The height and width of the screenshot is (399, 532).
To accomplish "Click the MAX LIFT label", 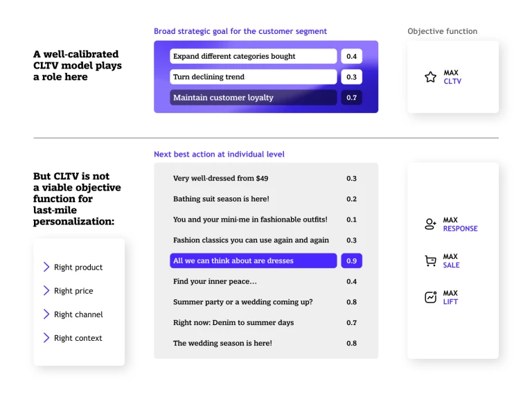I will pos(450,297).
